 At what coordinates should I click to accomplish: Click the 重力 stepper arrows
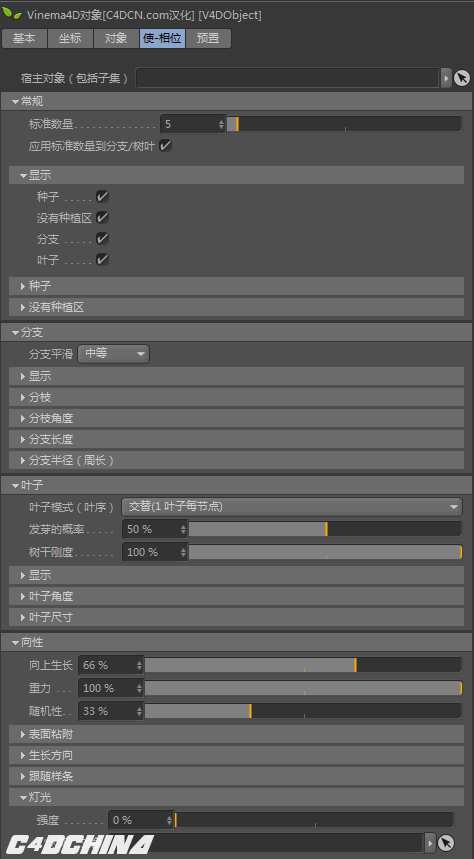click(139, 688)
